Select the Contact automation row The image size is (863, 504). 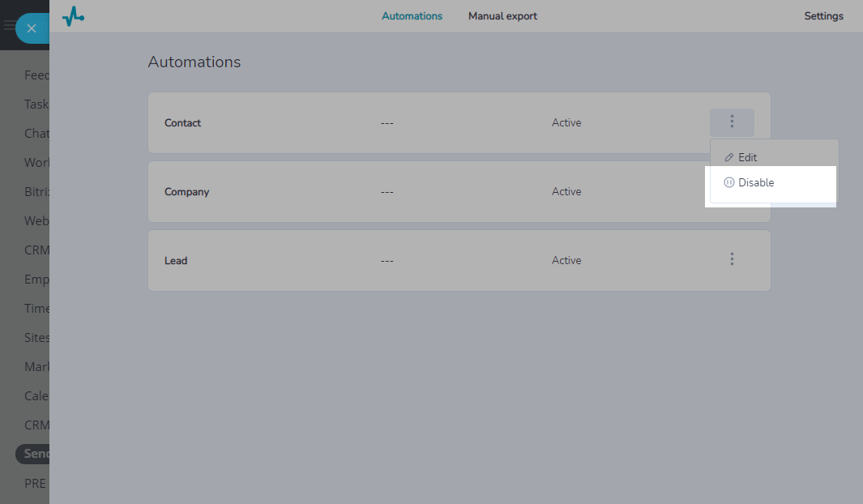405,123
